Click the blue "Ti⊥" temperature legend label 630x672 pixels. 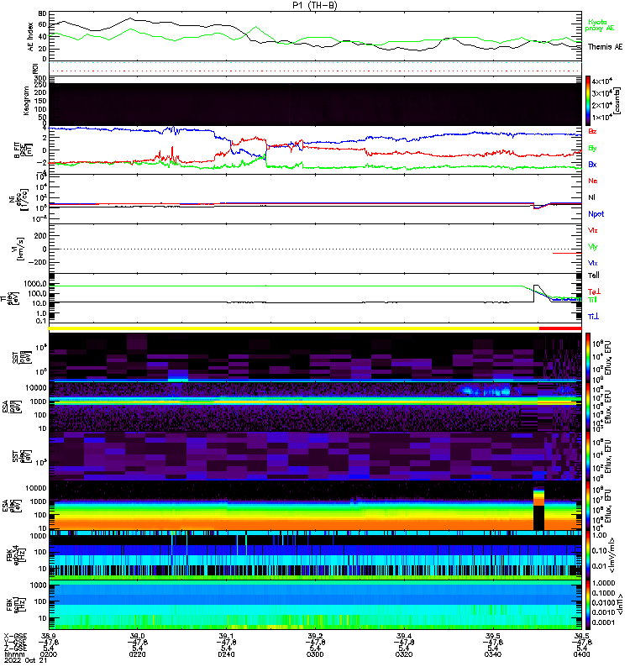pos(593,317)
